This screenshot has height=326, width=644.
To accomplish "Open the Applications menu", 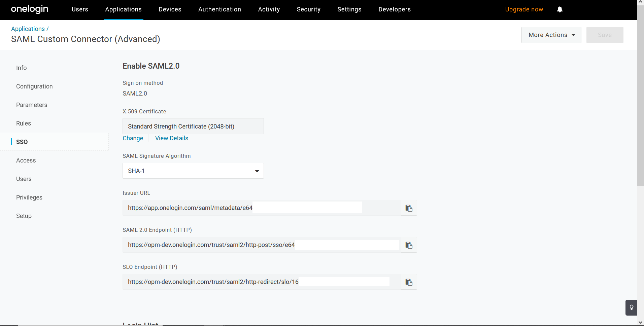I will tap(124, 9).
